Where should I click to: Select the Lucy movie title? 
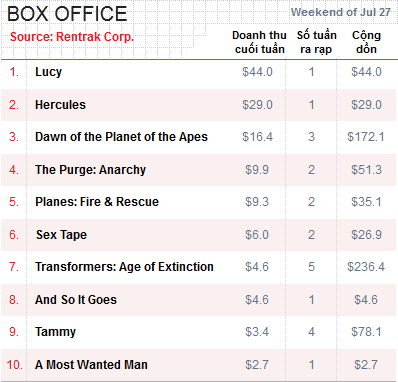click(x=49, y=72)
